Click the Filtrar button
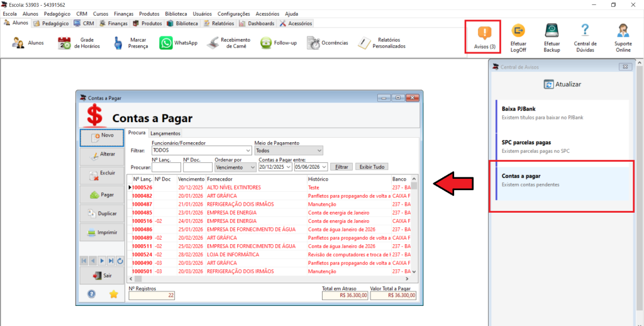644x326 pixels. (x=341, y=167)
